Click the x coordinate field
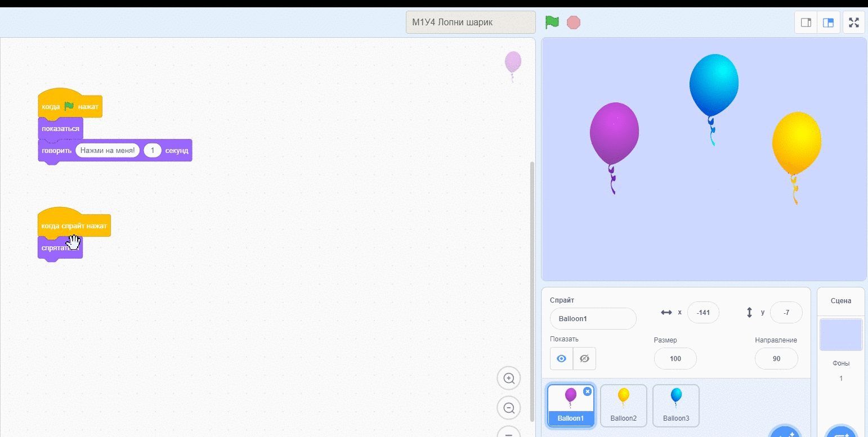 click(x=703, y=313)
